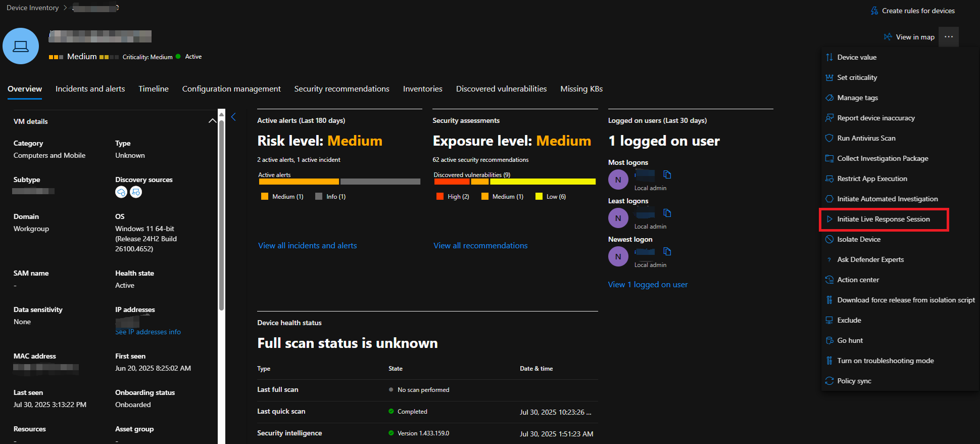980x444 pixels.
Task: Collapse the left details pane chevron
Action: click(x=233, y=117)
